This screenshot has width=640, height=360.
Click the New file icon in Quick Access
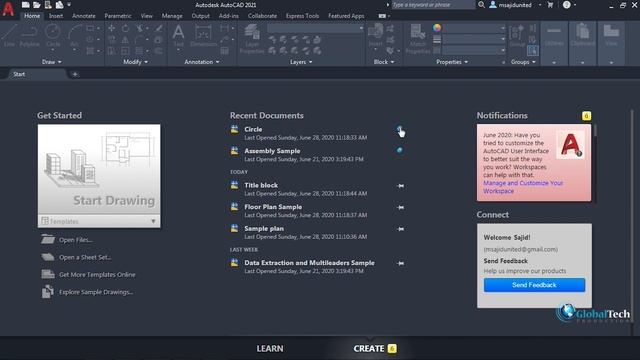point(25,5)
